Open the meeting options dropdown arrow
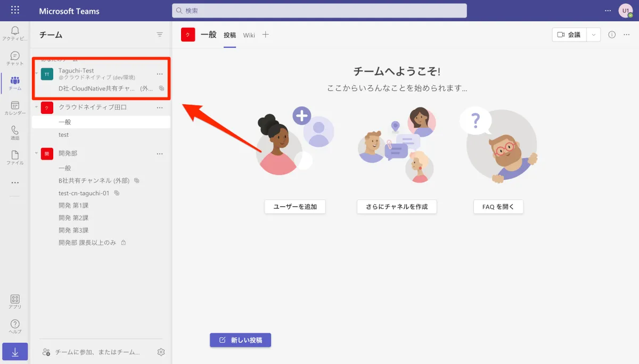The height and width of the screenshot is (364, 639). [594, 35]
